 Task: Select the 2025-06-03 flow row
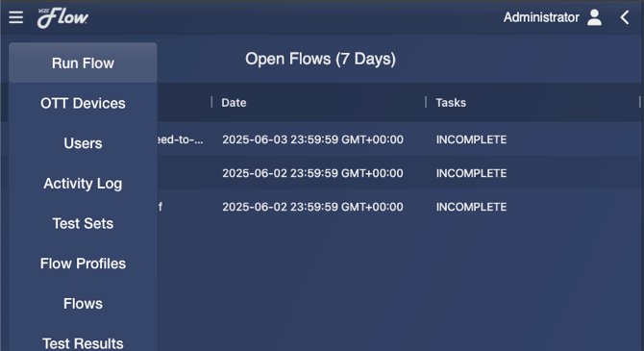399,139
